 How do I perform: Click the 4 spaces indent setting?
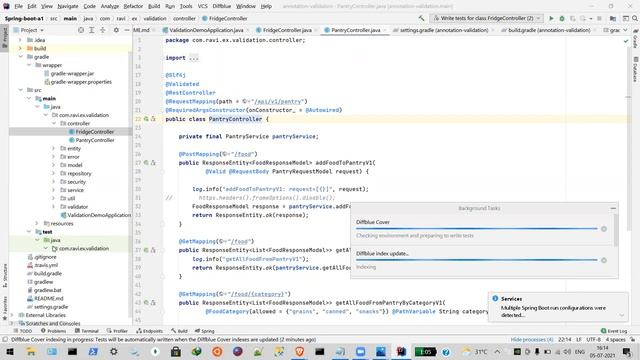tap(615, 340)
